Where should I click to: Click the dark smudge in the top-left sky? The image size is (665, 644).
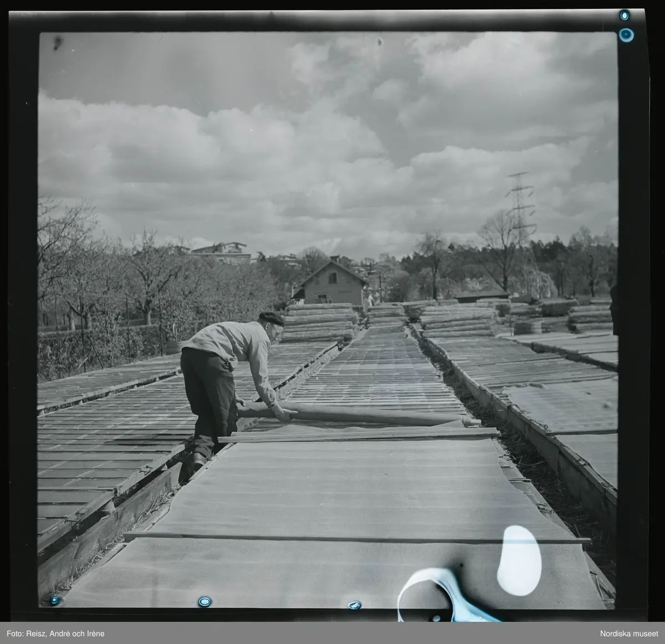pos(58,40)
